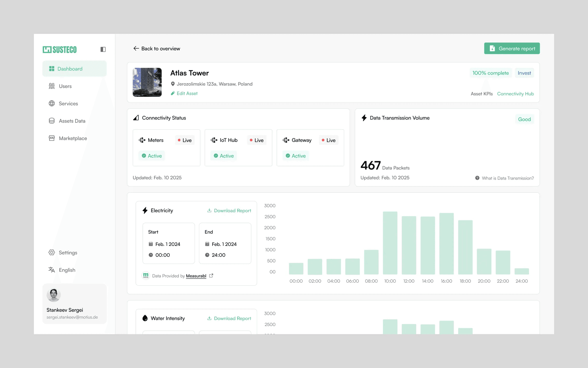Click the Generate report button
This screenshot has height=368, width=588.
pyautogui.click(x=512, y=49)
